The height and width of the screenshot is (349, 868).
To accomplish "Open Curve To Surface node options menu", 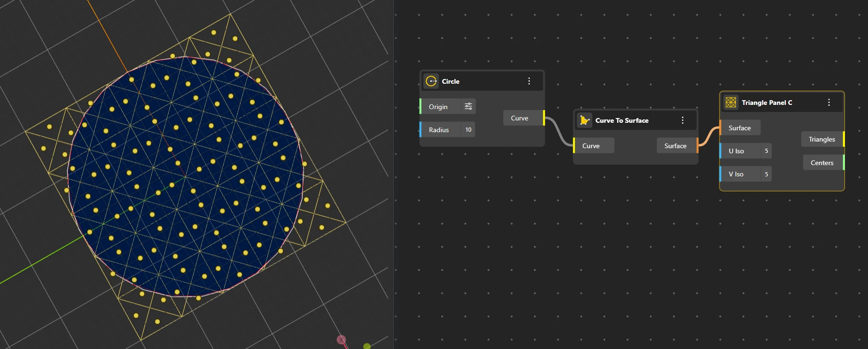I will [x=683, y=120].
